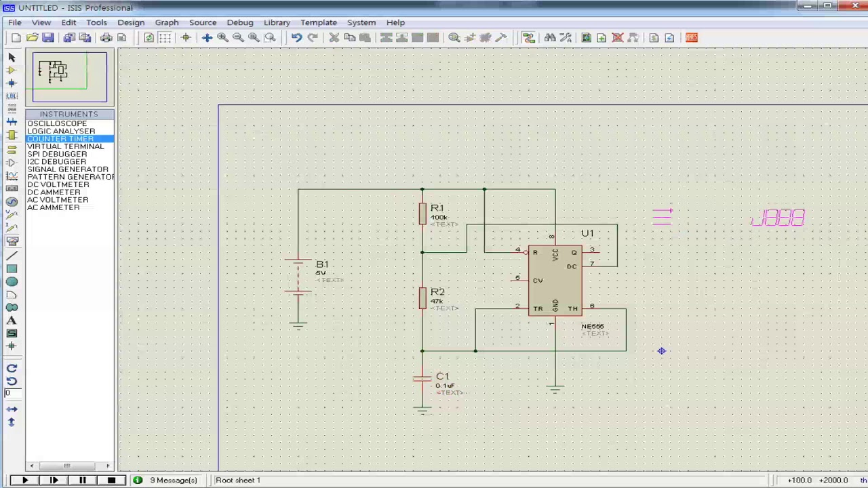Select 2D graphics line tool

click(x=12, y=256)
